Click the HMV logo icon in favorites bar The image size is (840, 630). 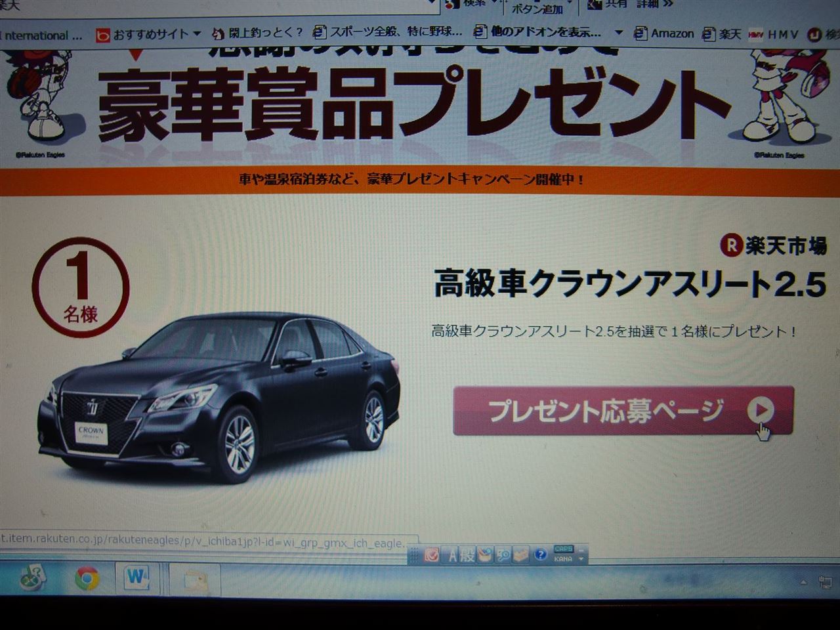click(x=755, y=35)
